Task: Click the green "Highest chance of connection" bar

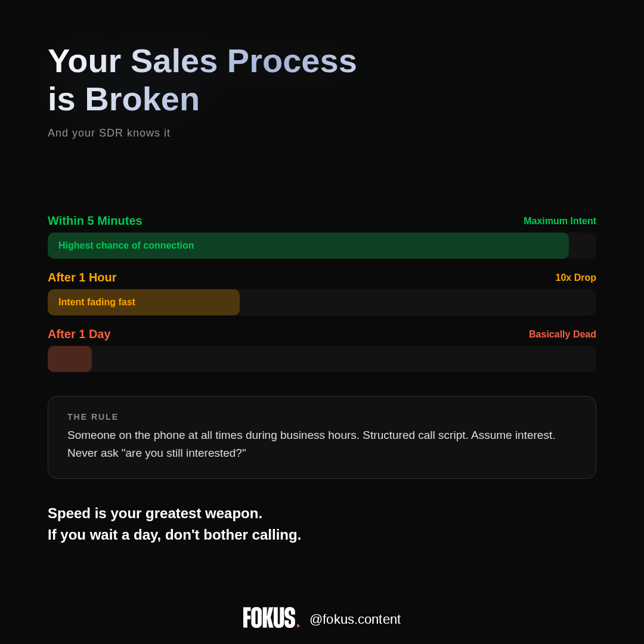Action: pos(308,246)
